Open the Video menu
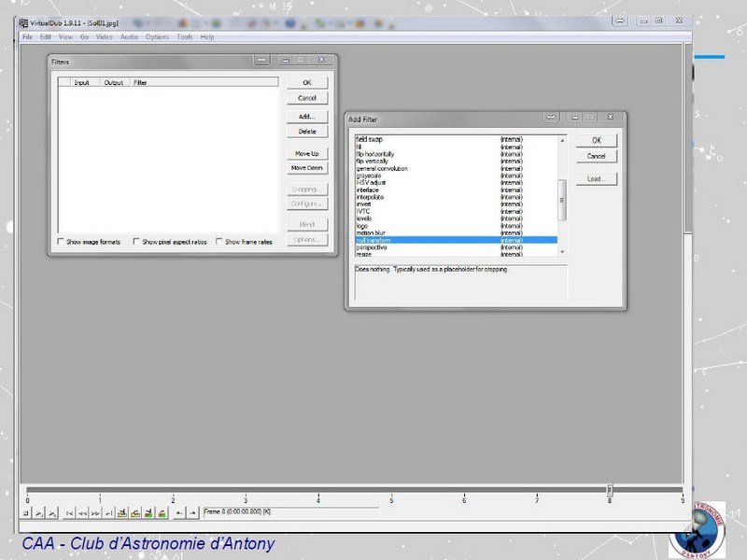 (x=104, y=37)
